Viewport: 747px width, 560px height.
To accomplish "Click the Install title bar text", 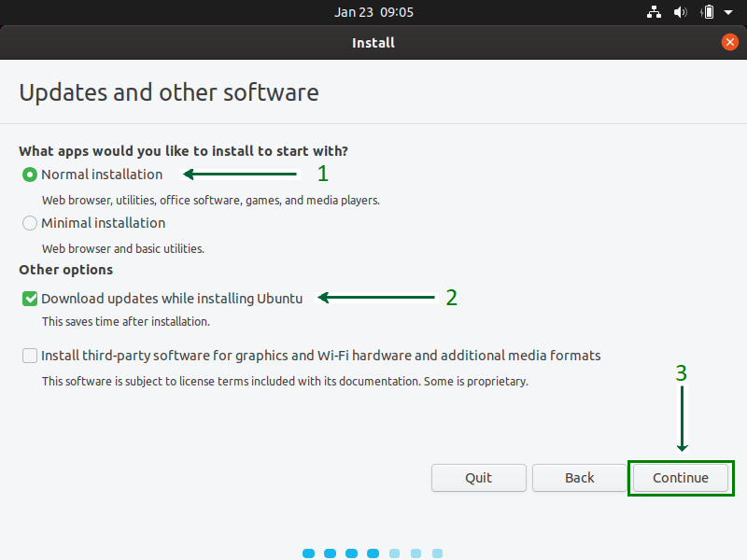I will pyautogui.click(x=373, y=43).
